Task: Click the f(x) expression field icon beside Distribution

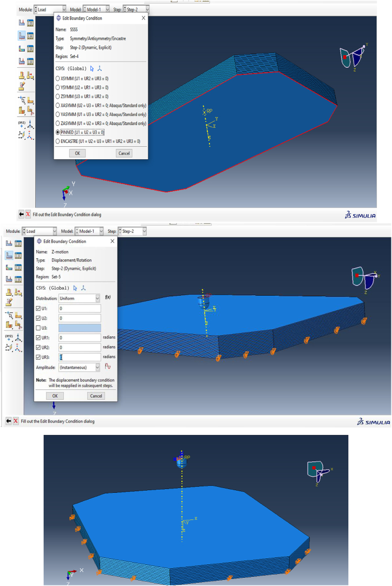Action: [x=107, y=298]
